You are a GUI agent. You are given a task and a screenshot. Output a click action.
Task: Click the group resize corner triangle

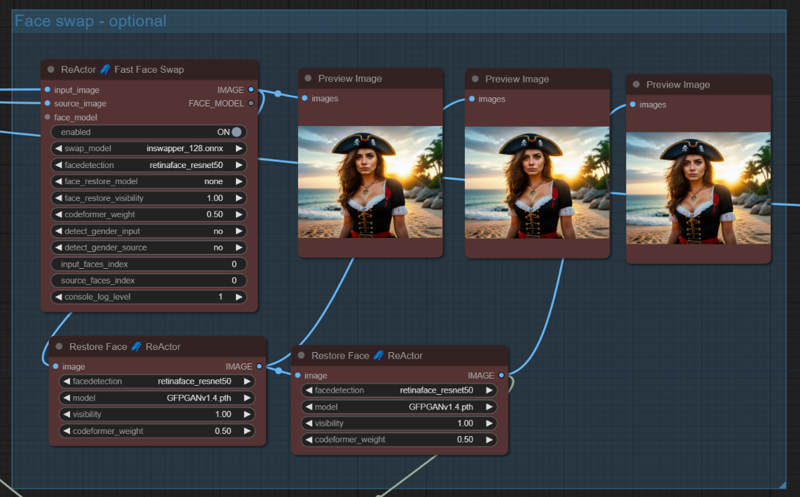(783, 485)
